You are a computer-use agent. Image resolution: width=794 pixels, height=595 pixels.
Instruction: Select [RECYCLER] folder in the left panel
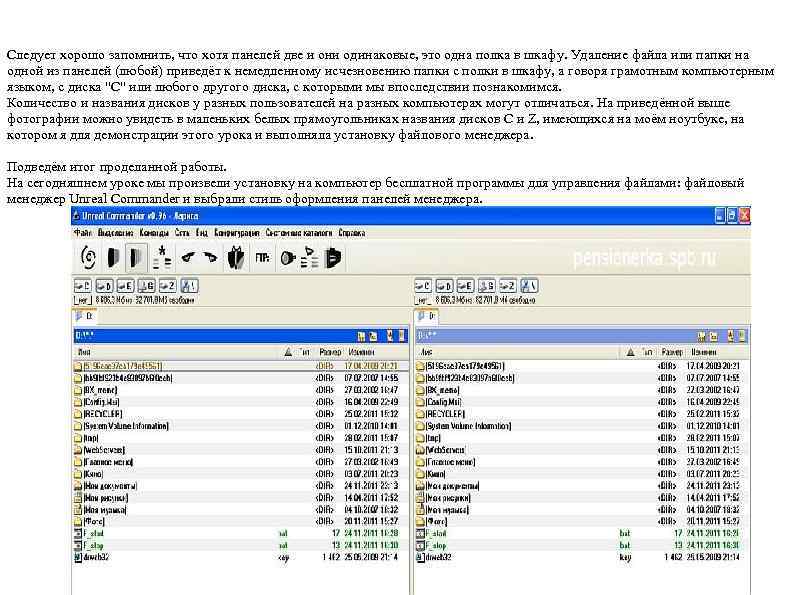tap(241, 414)
